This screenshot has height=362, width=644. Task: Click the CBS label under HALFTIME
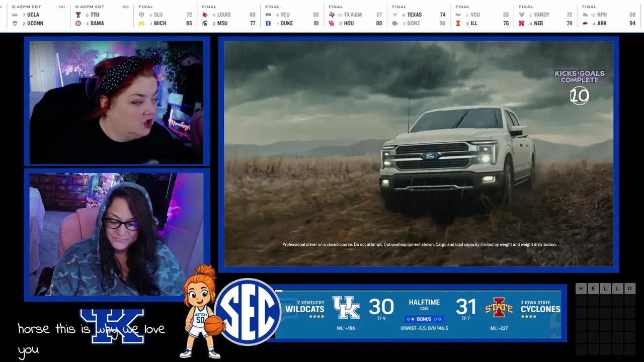click(424, 309)
